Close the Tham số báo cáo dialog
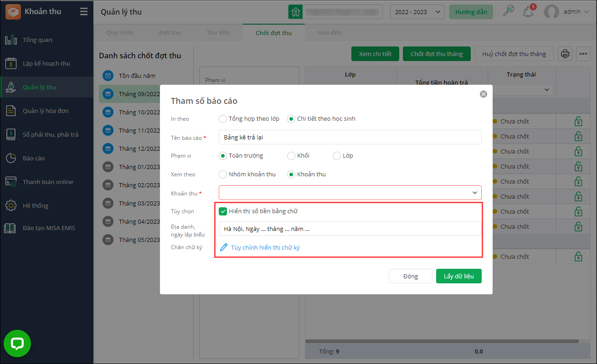The image size is (597, 364). coord(484,94)
